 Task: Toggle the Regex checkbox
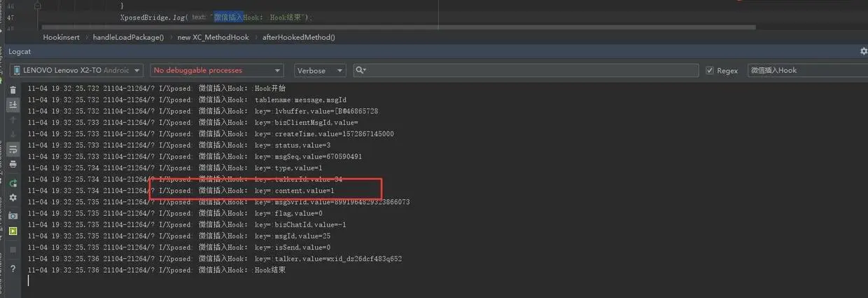(x=710, y=70)
